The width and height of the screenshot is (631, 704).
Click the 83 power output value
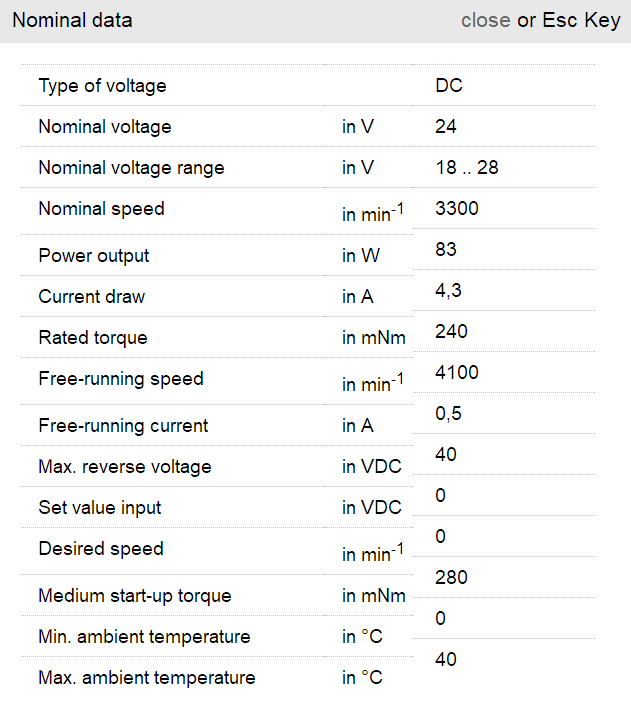pyautogui.click(x=446, y=249)
